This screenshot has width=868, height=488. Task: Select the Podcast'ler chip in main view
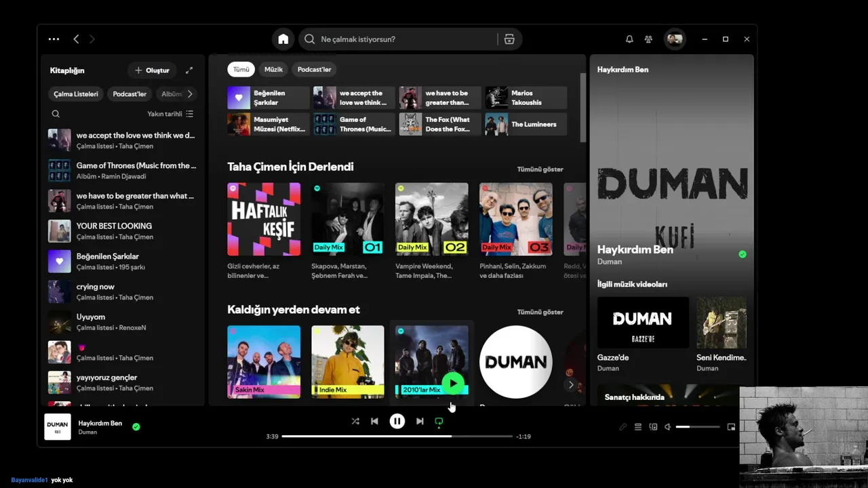(x=314, y=69)
